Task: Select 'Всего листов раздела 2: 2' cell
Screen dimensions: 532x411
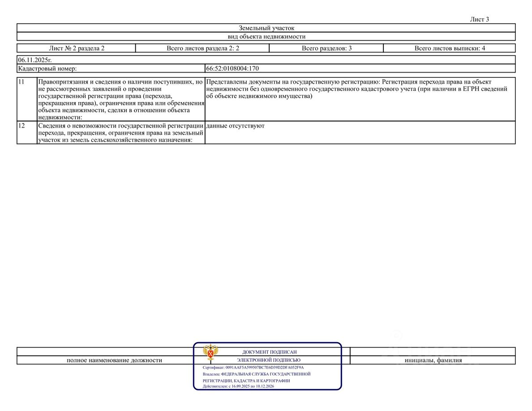Action: point(202,48)
